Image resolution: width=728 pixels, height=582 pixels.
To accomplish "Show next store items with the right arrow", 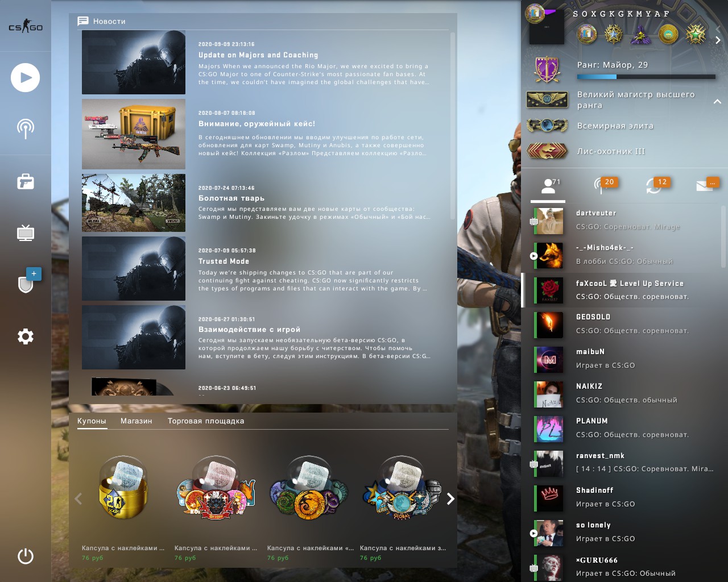I will click(450, 499).
